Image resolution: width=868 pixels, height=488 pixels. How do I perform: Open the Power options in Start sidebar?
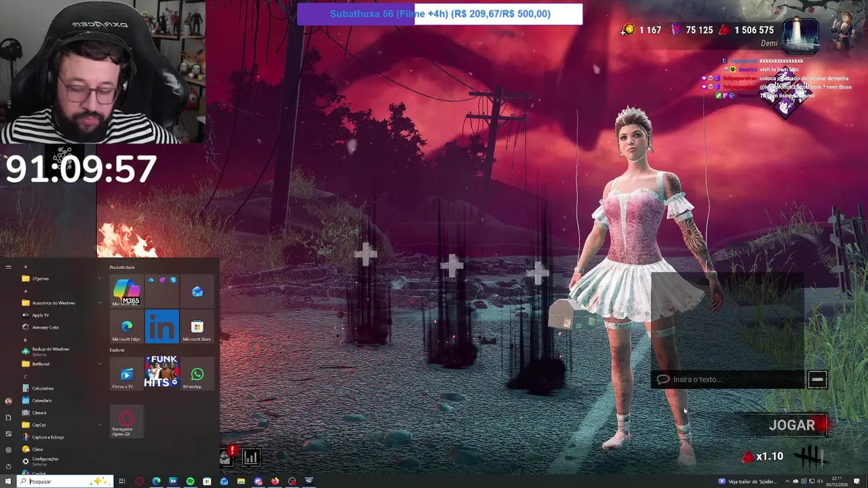tap(8, 466)
